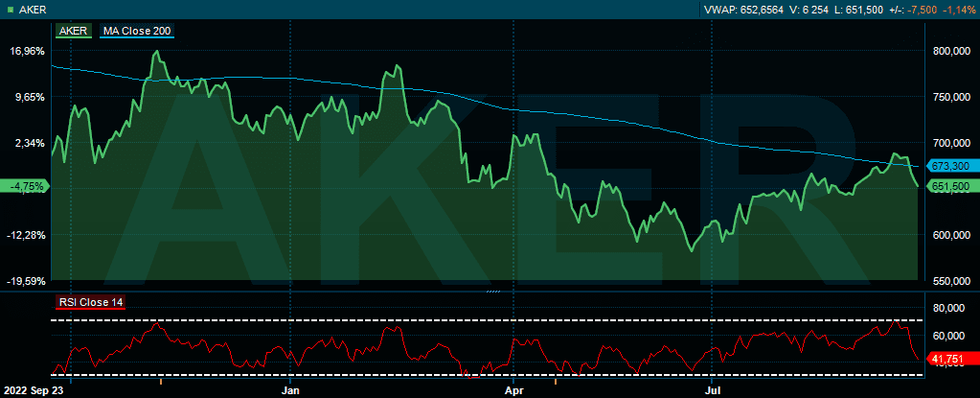Image resolution: width=980 pixels, height=398 pixels.
Task: Click the 60,000 RSI axis label
Action: [x=949, y=336]
